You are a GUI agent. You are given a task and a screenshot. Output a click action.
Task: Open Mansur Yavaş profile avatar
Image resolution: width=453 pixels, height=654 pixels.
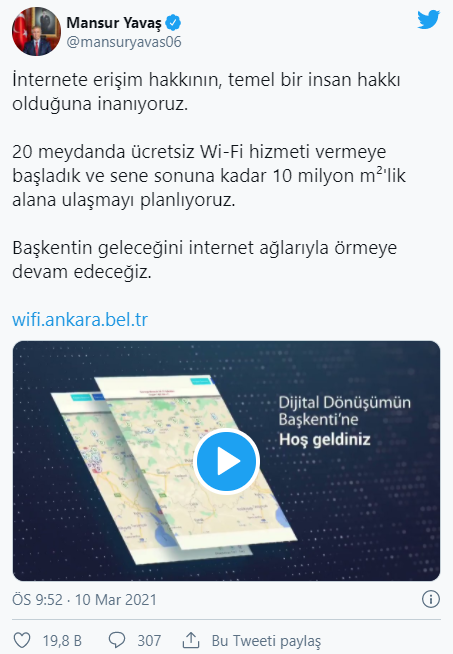pyautogui.click(x=36, y=31)
